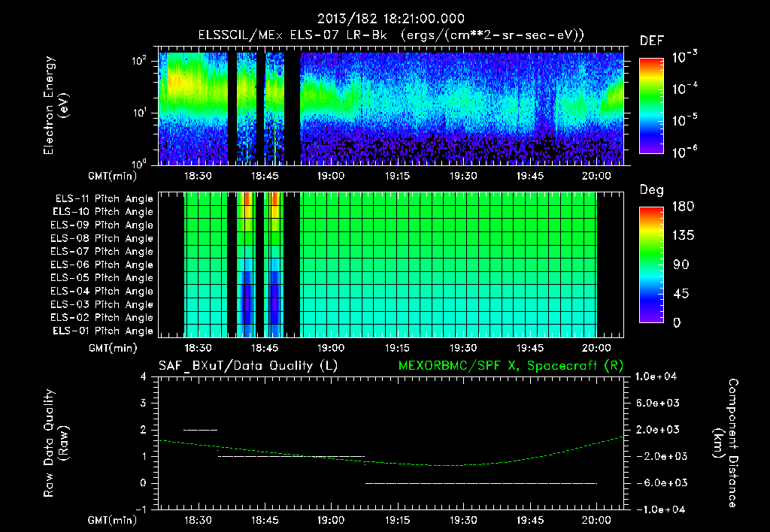Click the ELS-04 Pitch Angle row label
Image resolution: width=770 pixels, height=532 pixels.
102,292
